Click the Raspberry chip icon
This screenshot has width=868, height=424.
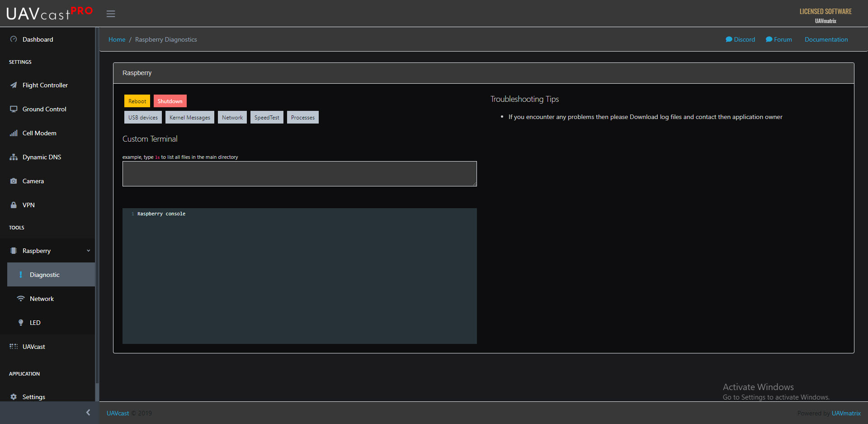(x=14, y=251)
